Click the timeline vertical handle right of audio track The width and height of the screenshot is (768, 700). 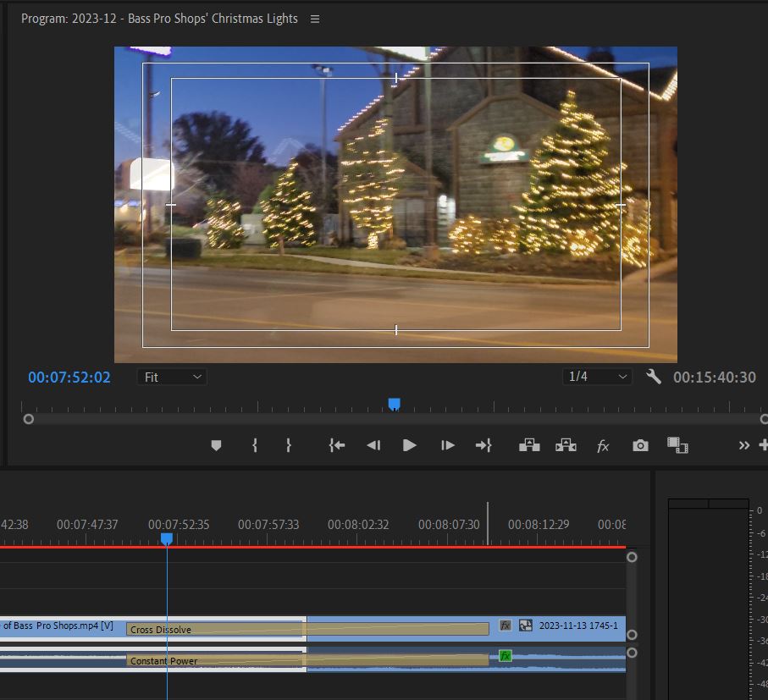pos(632,653)
